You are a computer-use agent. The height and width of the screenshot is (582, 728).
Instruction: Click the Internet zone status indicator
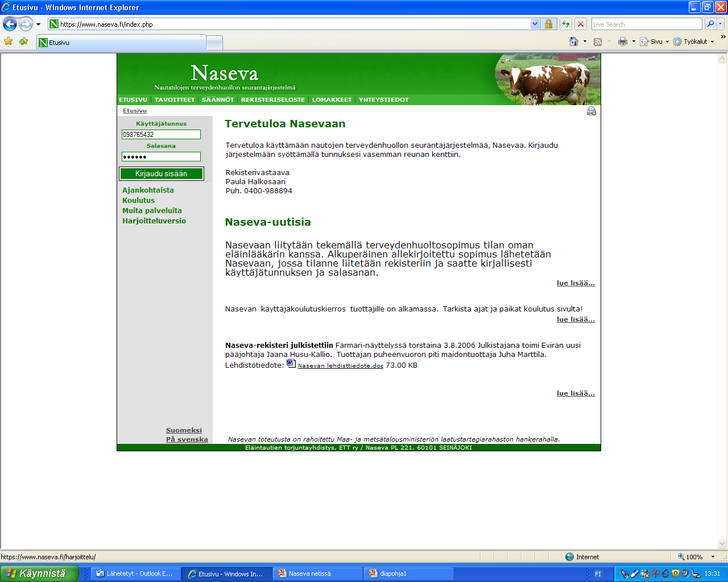[582, 557]
